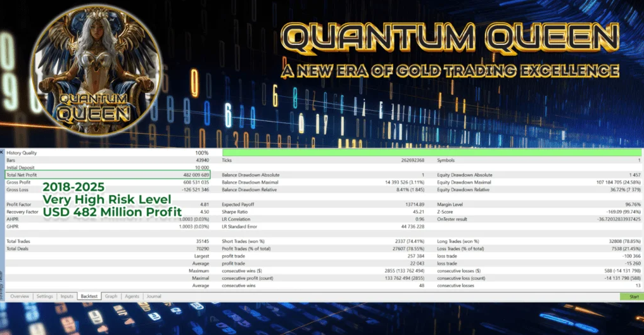The height and width of the screenshot is (335, 644).
Task: Click the Balance Drawdown Absolute label
Action: pyautogui.click(x=251, y=175)
